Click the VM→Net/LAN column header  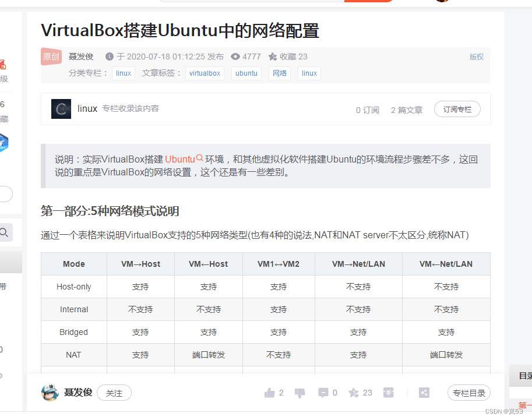click(x=358, y=264)
